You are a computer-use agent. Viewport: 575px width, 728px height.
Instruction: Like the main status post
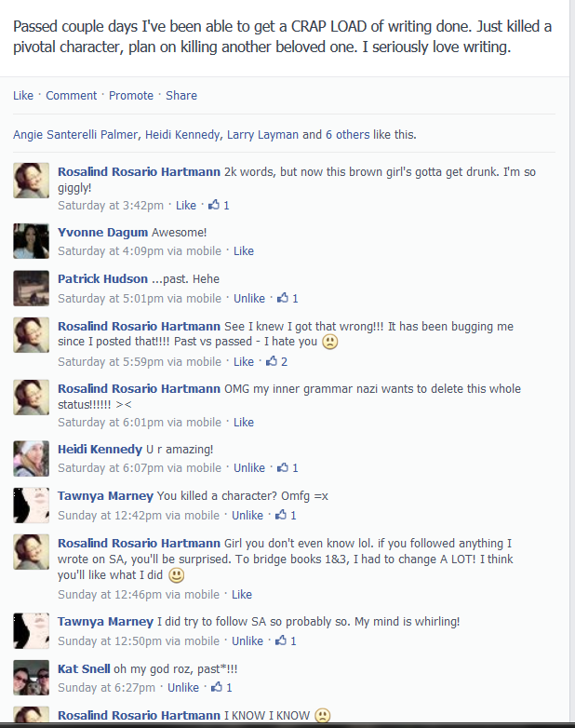tap(23, 95)
